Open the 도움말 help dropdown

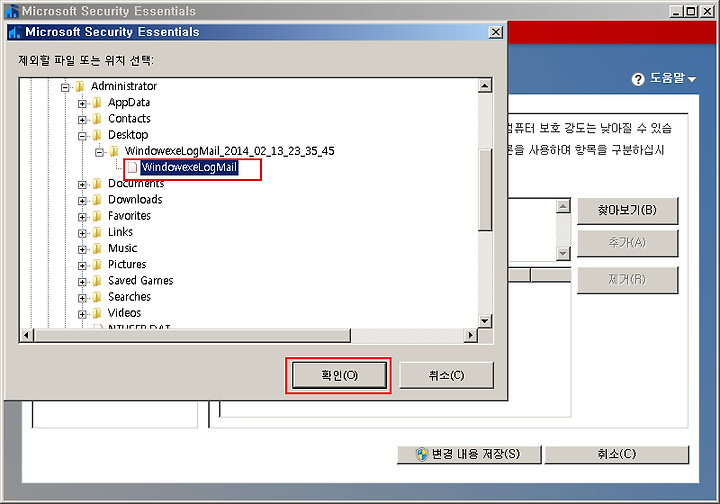pos(672,78)
